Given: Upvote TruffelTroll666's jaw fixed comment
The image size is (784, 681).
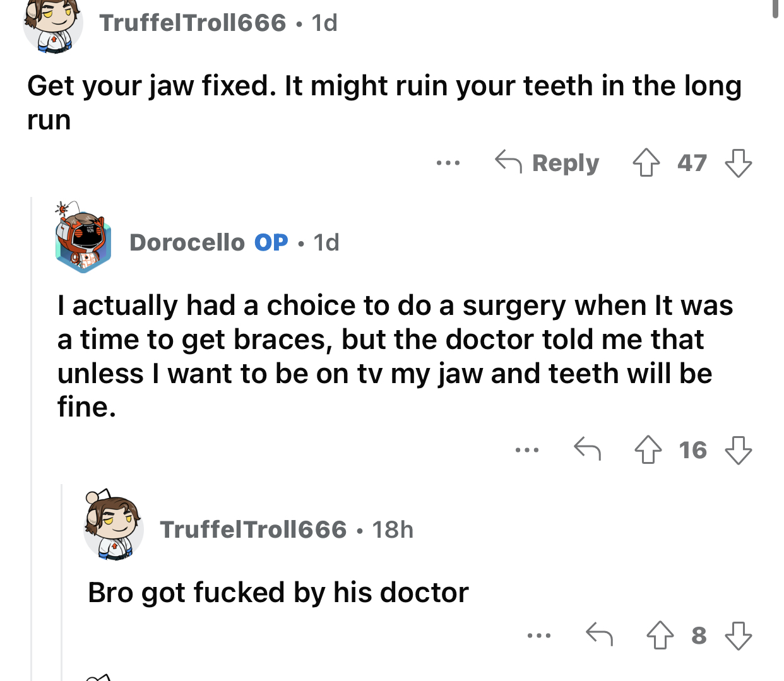Looking at the screenshot, I should click(646, 163).
